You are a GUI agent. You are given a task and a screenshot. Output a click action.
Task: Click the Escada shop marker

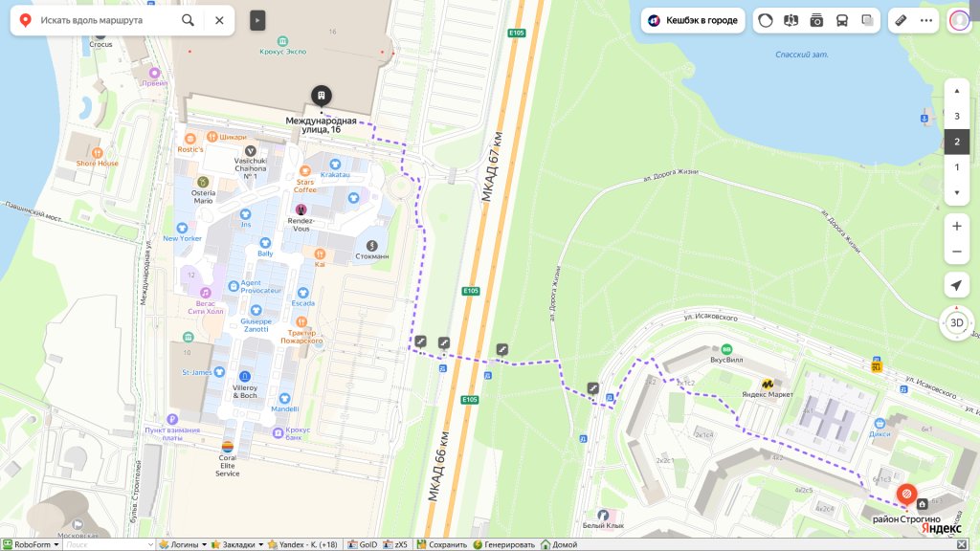pyautogui.click(x=303, y=293)
